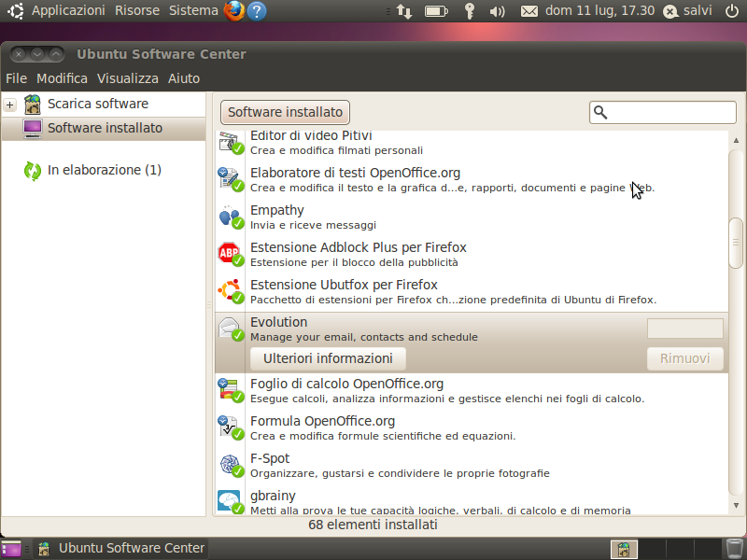The width and height of the screenshot is (747, 560).
Task: Click Ubuntu Software Center taskbar button
Action: click(122, 549)
